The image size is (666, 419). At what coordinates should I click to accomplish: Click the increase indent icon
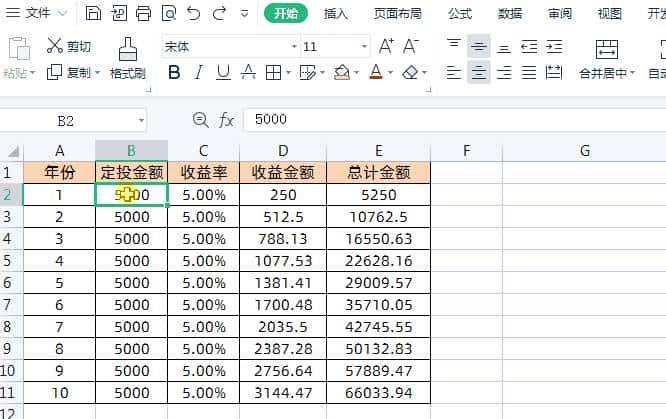coord(554,46)
